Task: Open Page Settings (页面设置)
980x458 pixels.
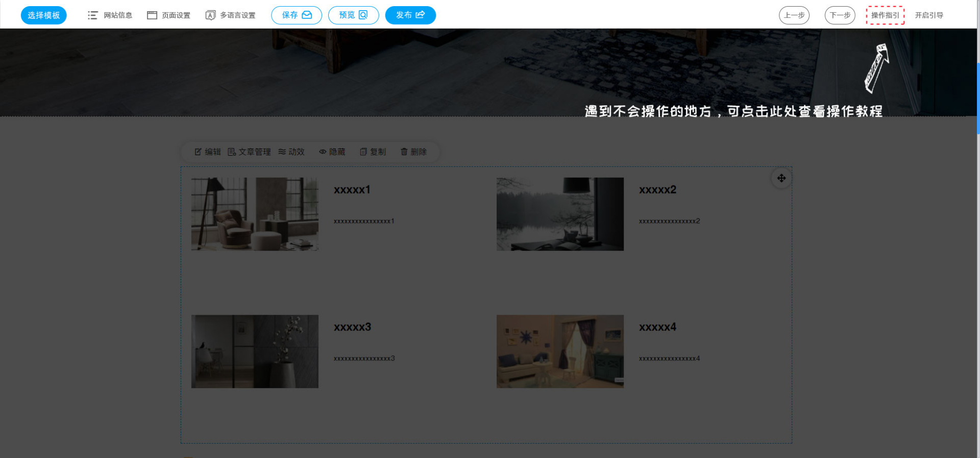Action: tap(169, 15)
